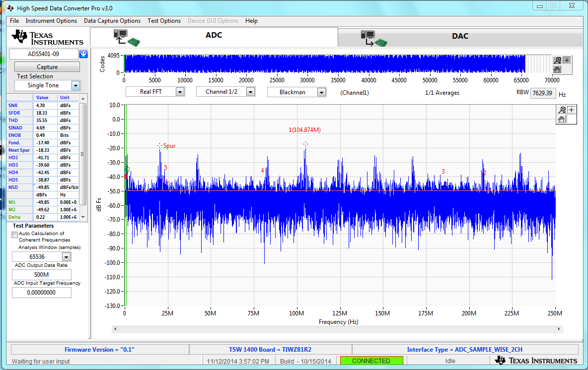Click Interface Type status text
The height and width of the screenshot is (370, 588).
465,349
